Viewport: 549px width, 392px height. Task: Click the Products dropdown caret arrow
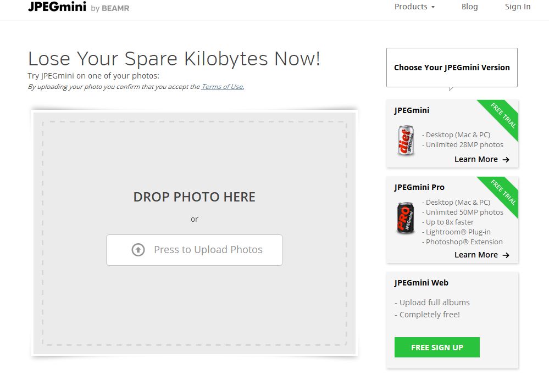point(433,7)
